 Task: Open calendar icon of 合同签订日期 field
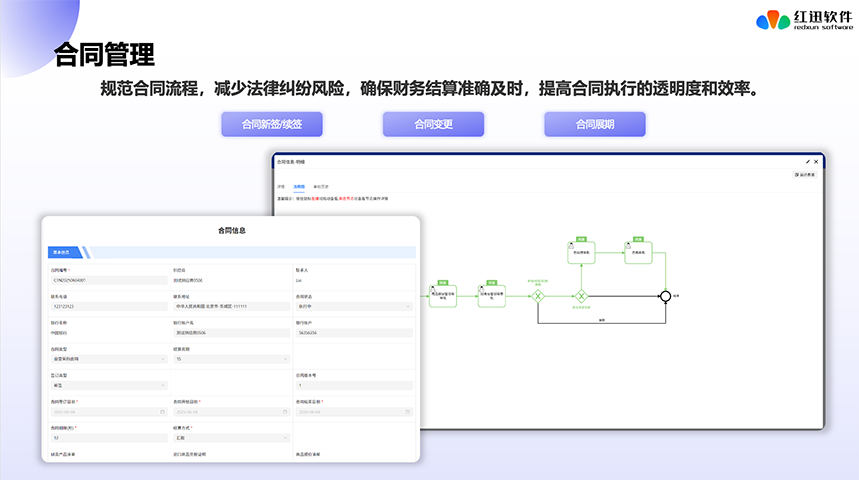point(162,412)
